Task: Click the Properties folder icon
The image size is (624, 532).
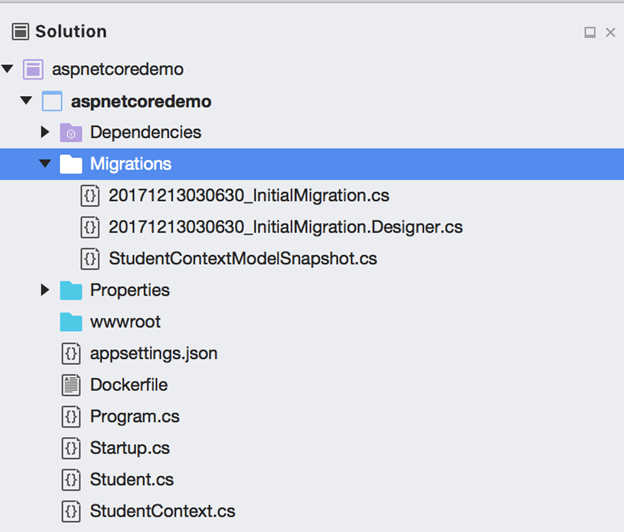Action: 70,290
